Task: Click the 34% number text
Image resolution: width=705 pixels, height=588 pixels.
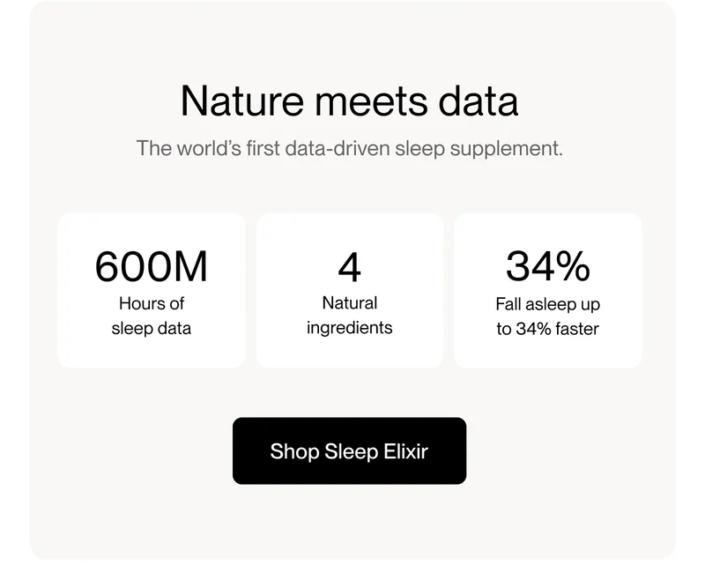Action: click(x=547, y=264)
